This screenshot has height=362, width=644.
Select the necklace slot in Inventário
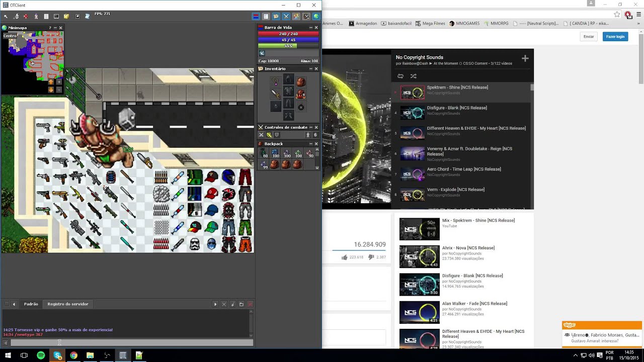pyautogui.click(x=276, y=81)
